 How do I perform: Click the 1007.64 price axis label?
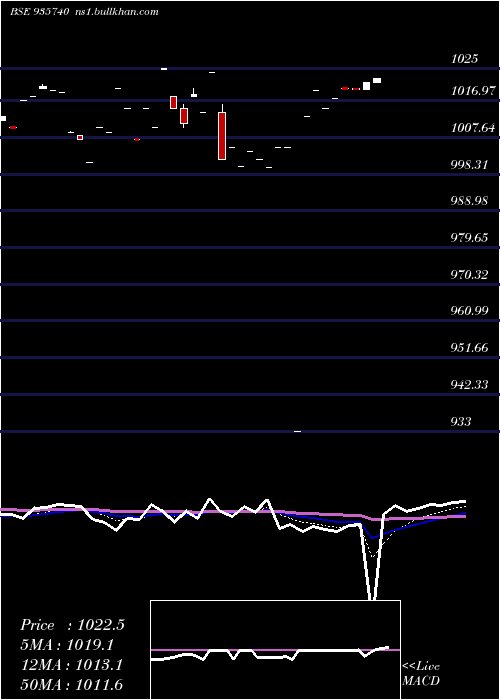point(474,129)
